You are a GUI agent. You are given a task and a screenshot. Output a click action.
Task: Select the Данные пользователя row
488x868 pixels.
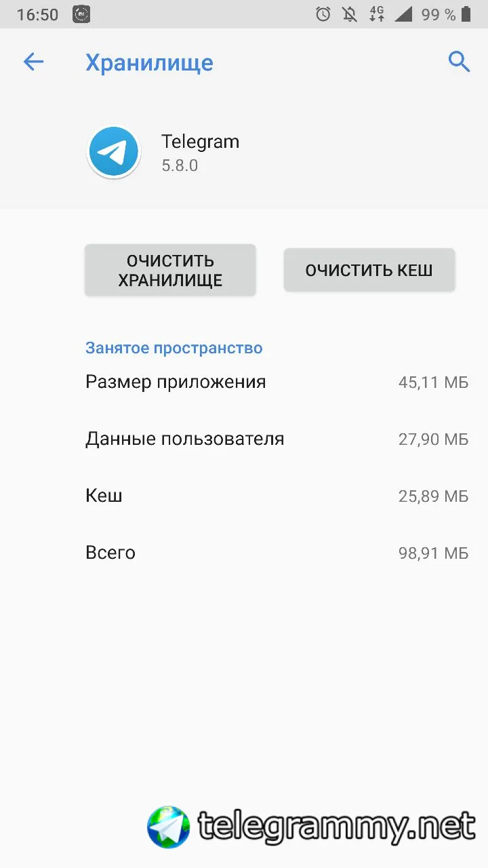[x=277, y=439]
